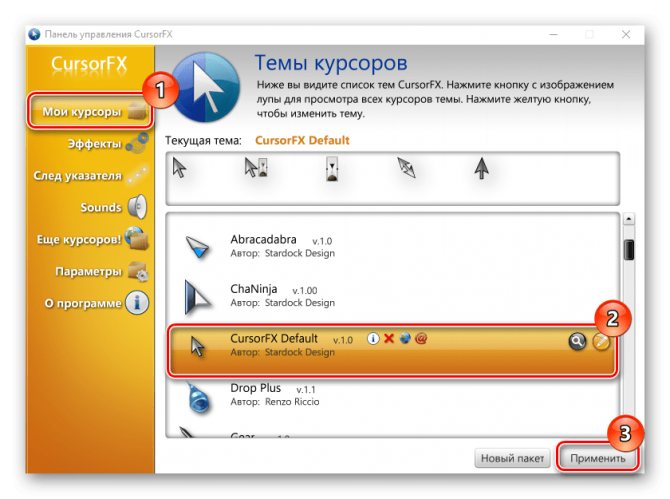Email the CursorFX Default author via @ icon
Viewport: 670px width, 499px height.
(x=421, y=339)
